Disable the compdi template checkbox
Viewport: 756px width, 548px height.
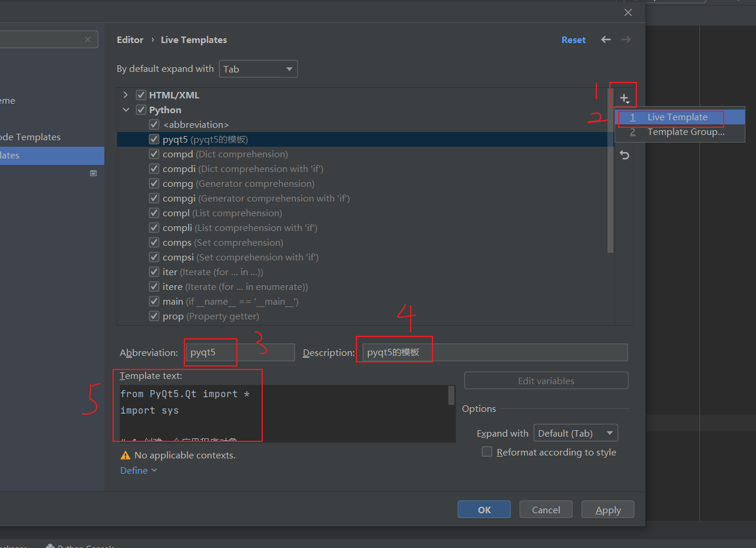154,169
